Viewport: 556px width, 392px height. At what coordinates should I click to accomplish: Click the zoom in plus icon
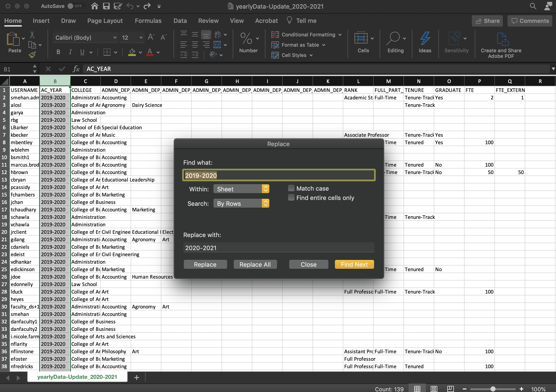(521, 389)
